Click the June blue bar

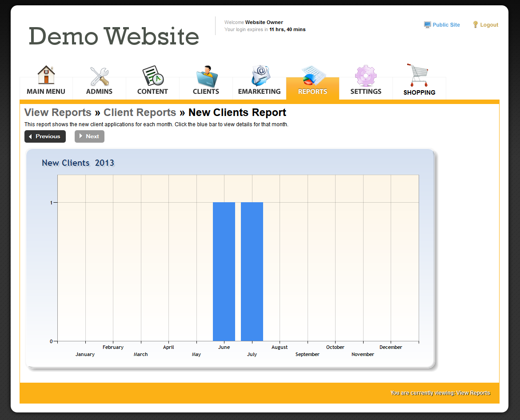(224, 271)
